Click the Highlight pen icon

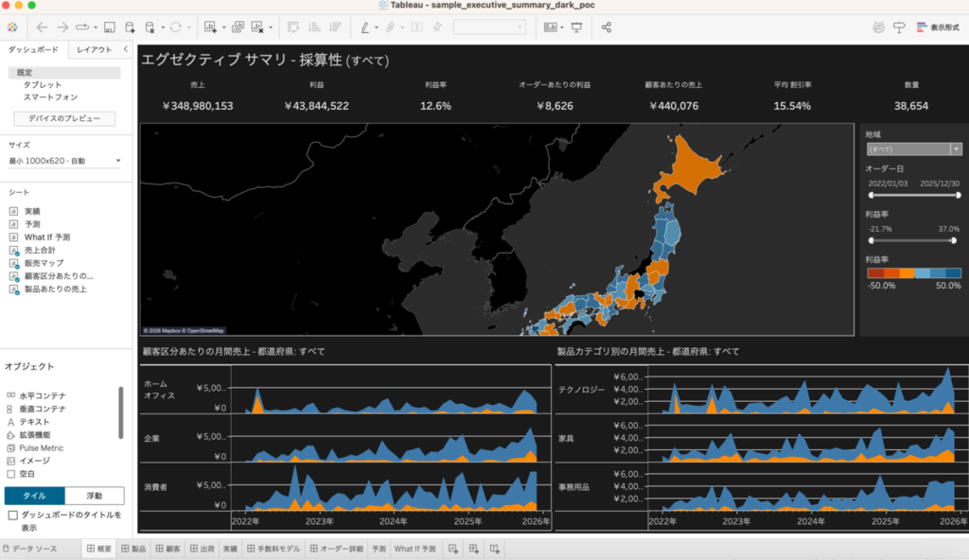click(x=365, y=27)
